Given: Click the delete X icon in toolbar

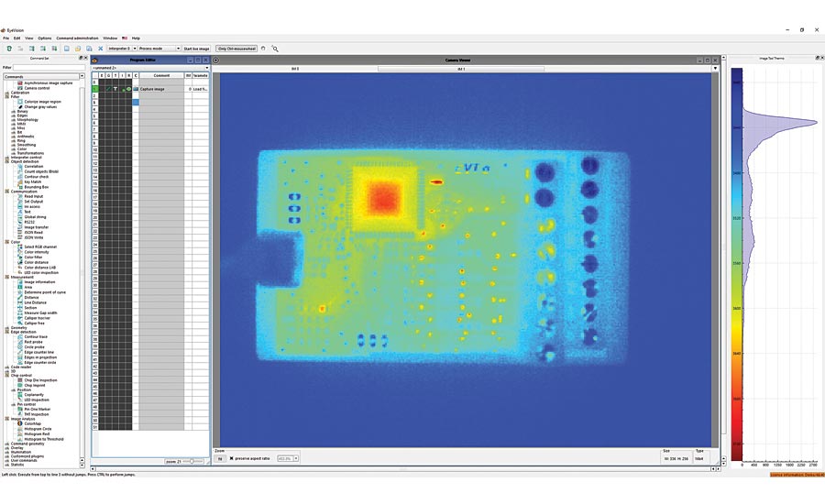Looking at the screenshot, I should click(x=100, y=48).
